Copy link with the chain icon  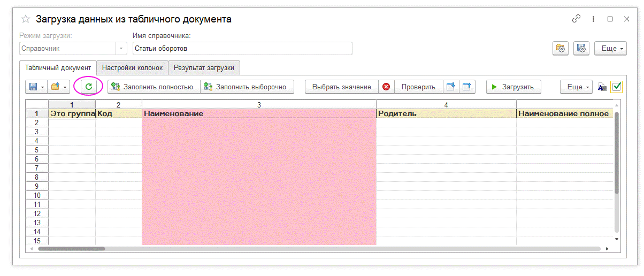click(576, 19)
